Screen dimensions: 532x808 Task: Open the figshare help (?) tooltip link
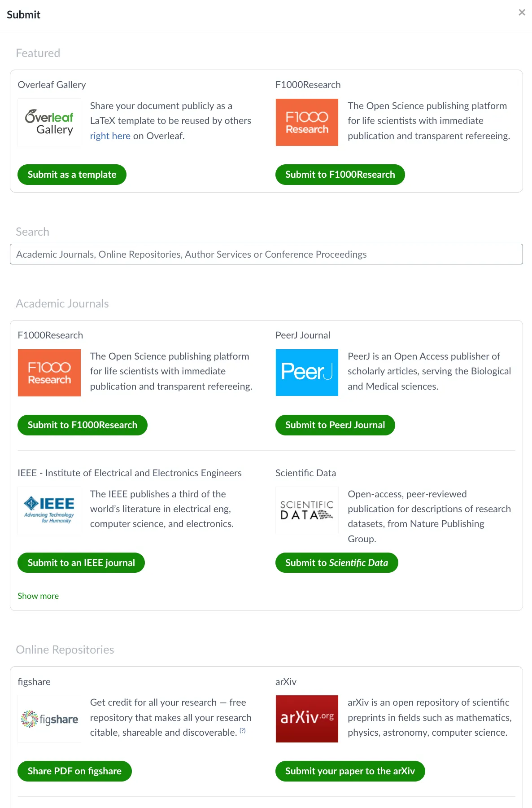(243, 730)
